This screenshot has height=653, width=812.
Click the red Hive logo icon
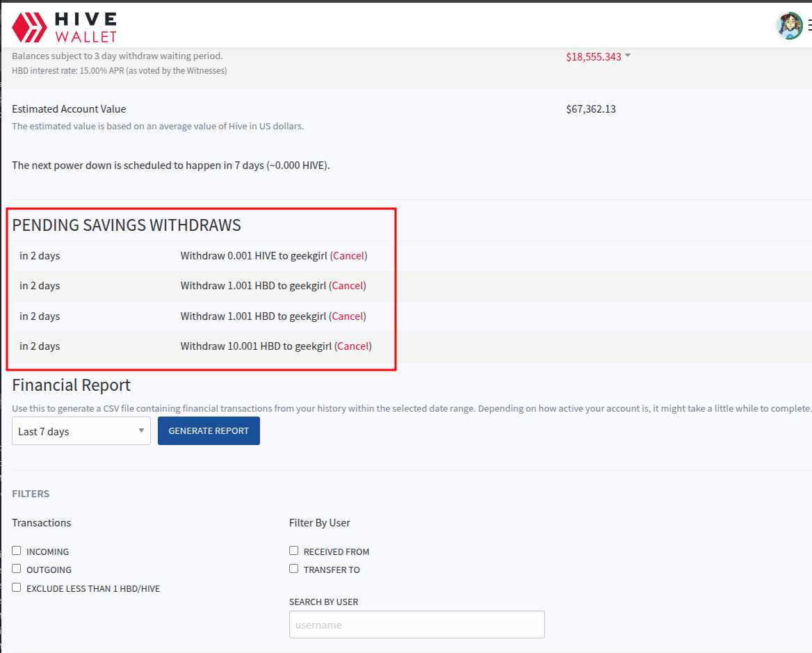(29, 26)
